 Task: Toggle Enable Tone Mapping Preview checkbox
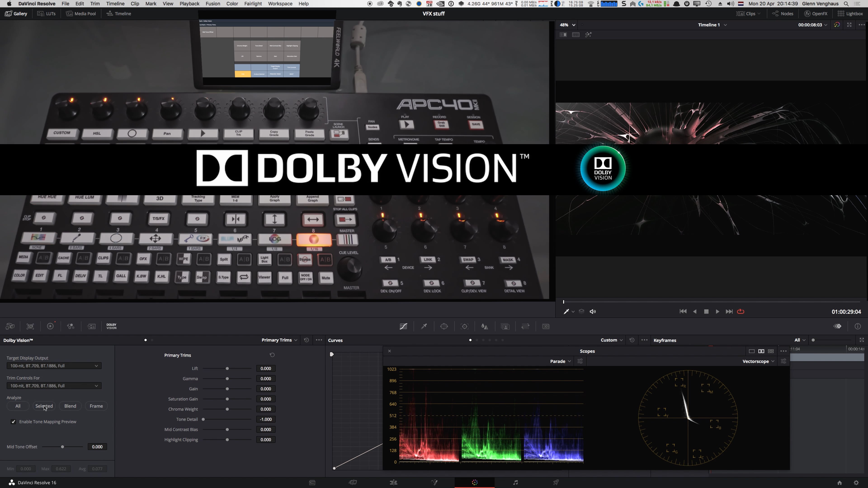[x=13, y=421]
